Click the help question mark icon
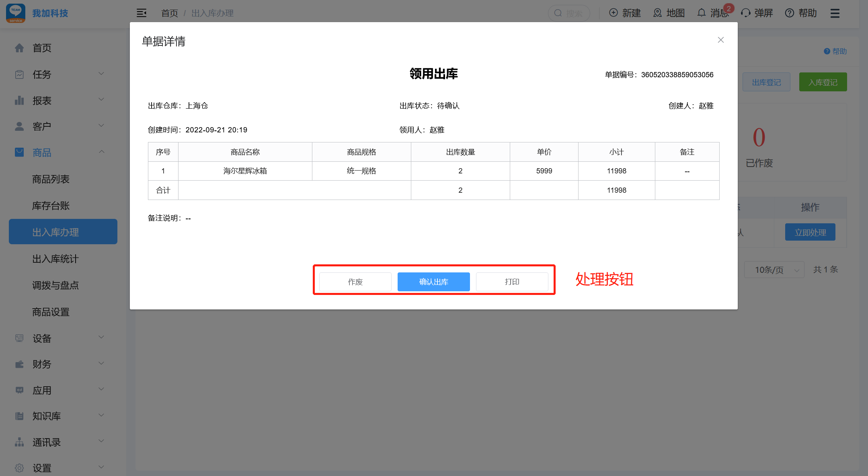This screenshot has height=476, width=868. [789, 13]
